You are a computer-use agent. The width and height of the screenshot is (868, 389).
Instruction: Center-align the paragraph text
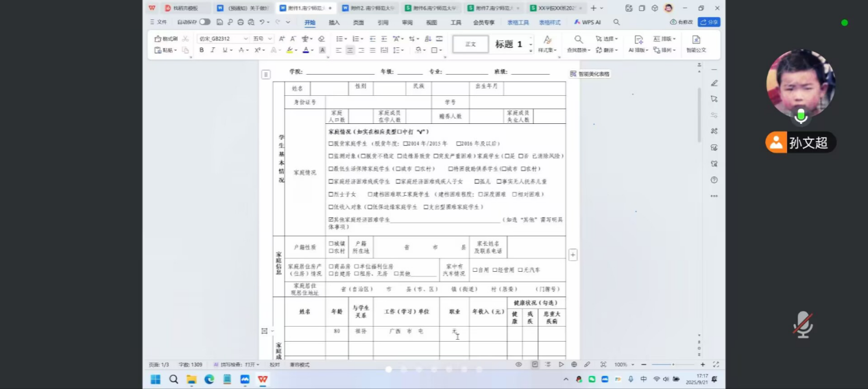pyautogui.click(x=350, y=50)
